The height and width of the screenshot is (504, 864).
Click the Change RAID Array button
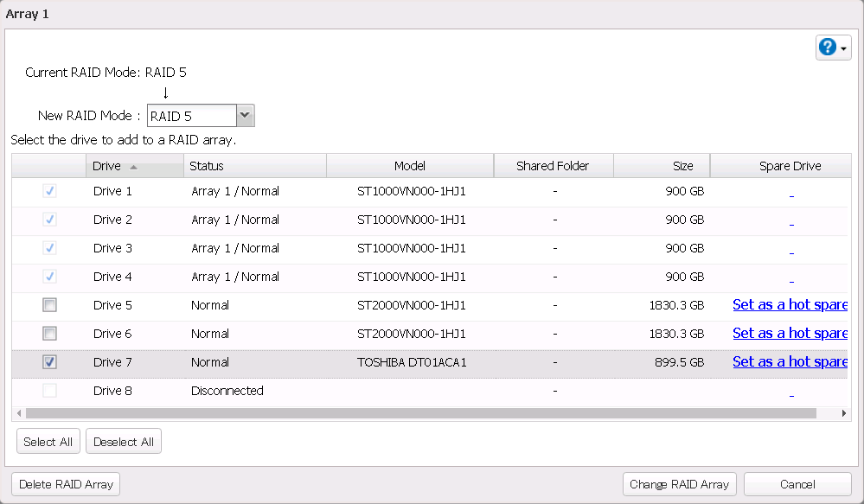679,484
